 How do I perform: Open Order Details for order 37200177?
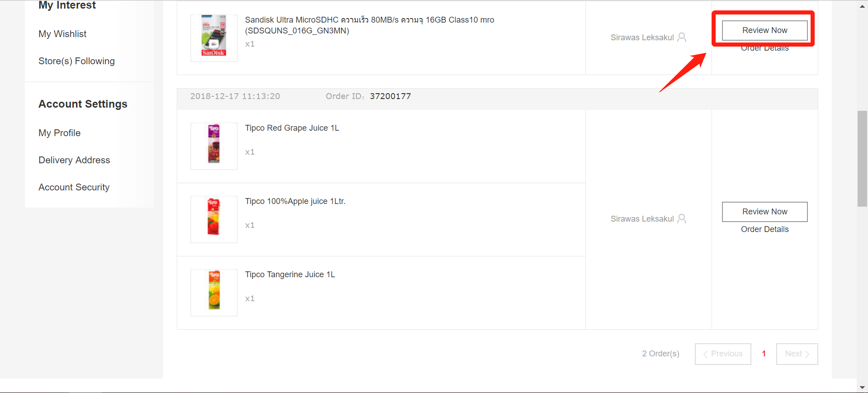click(764, 229)
